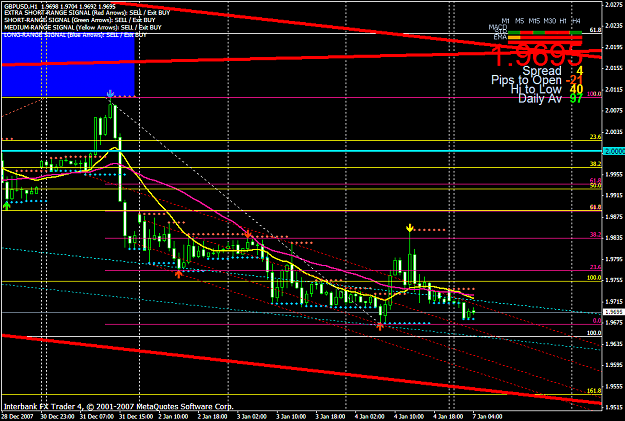The width and height of the screenshot is (625, 421).
Task: Click the 1.9875 price on the axis
Action: 614,216
